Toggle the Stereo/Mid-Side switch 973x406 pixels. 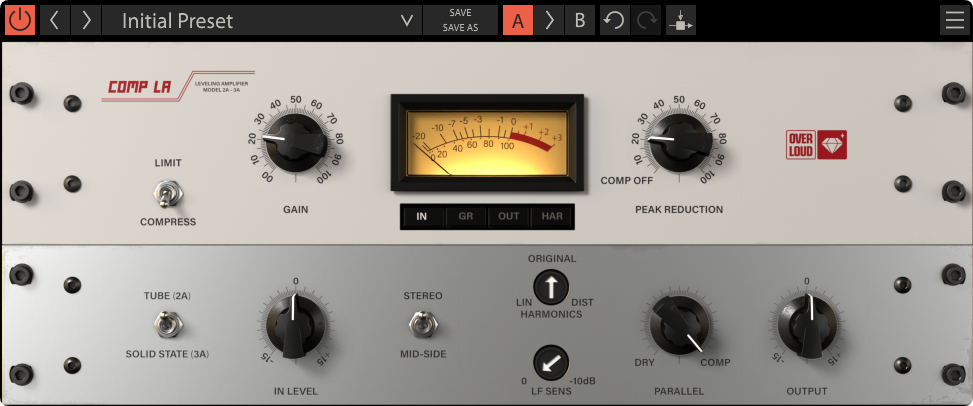pyautogui.click(x=422, y=324)
